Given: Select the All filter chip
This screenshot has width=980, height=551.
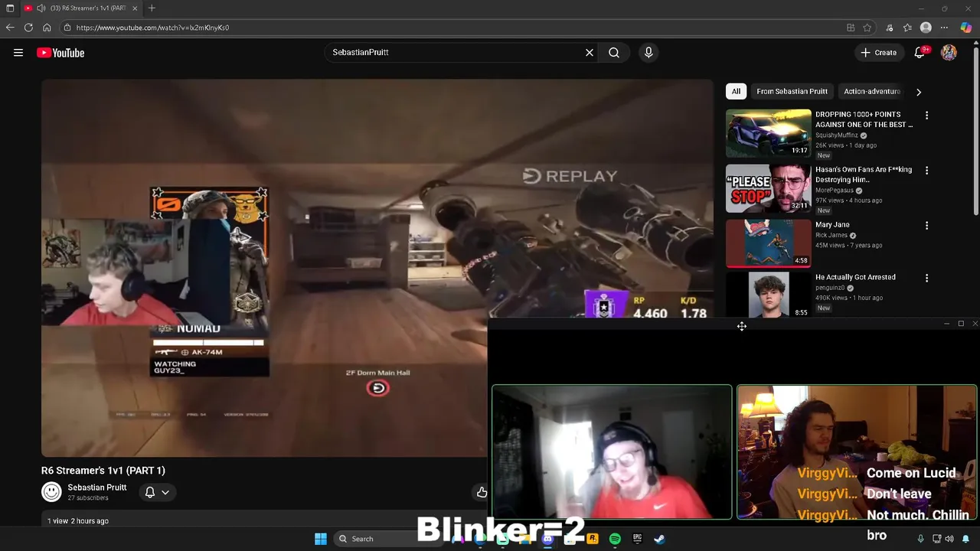Looking at the screenshot, I should (x=736, y=91).
